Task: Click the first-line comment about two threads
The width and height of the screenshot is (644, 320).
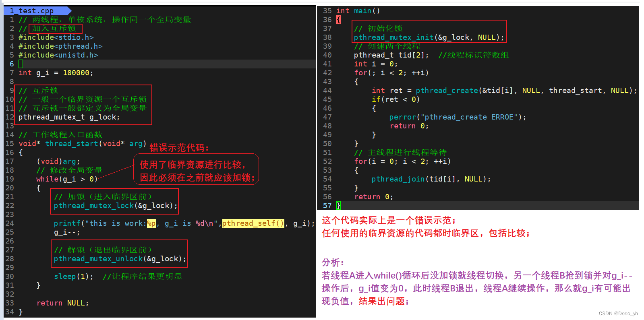Action: click(x=105, y=20)
